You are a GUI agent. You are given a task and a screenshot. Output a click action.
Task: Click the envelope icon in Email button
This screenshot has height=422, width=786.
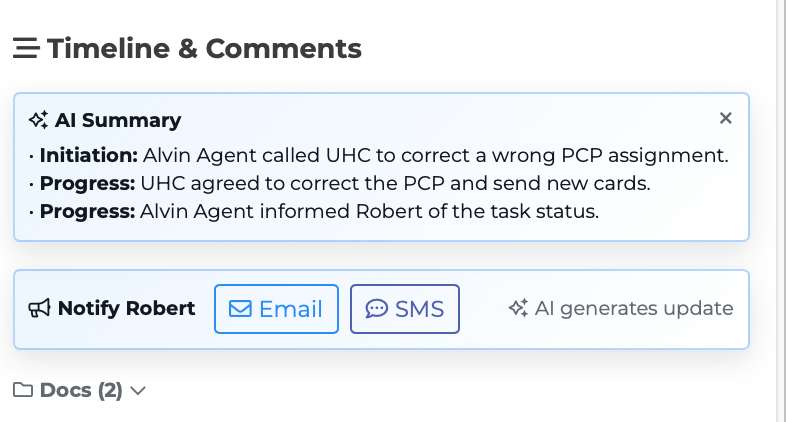(240, 309)
